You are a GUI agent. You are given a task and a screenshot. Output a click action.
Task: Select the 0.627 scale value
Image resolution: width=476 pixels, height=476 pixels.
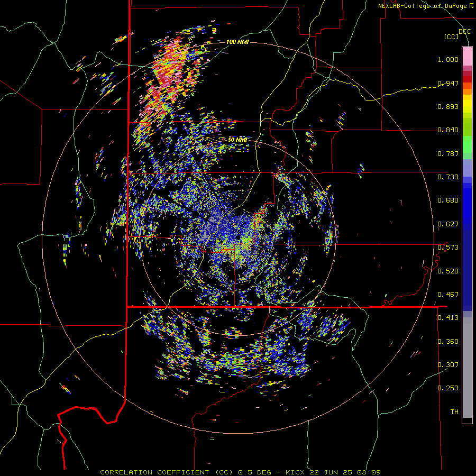tap(448, 224)
